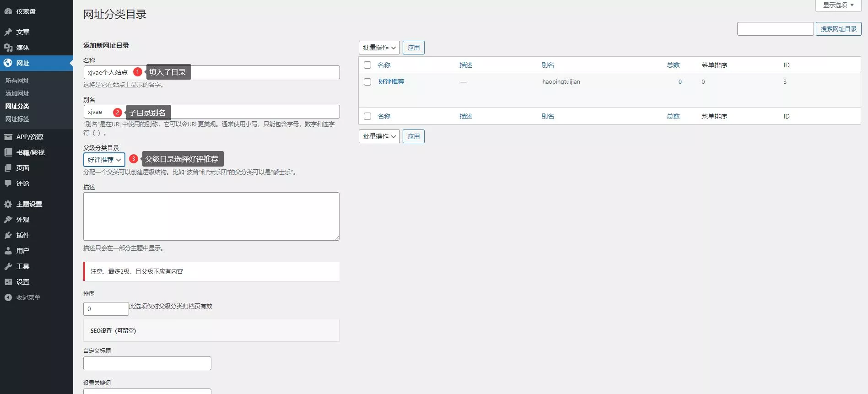Image resolution: width=868 pixels, height=394 pixels.
Task: Collapse the menu with 收起菜单 icon
Action: tap(8, 297)
